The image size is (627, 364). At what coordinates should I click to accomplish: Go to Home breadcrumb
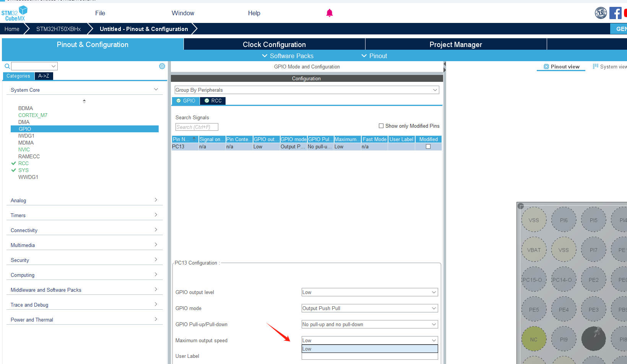12,29
